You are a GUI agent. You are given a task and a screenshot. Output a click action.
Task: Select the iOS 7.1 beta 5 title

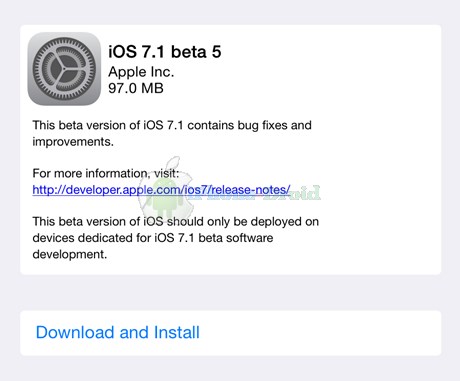(165, 52)
